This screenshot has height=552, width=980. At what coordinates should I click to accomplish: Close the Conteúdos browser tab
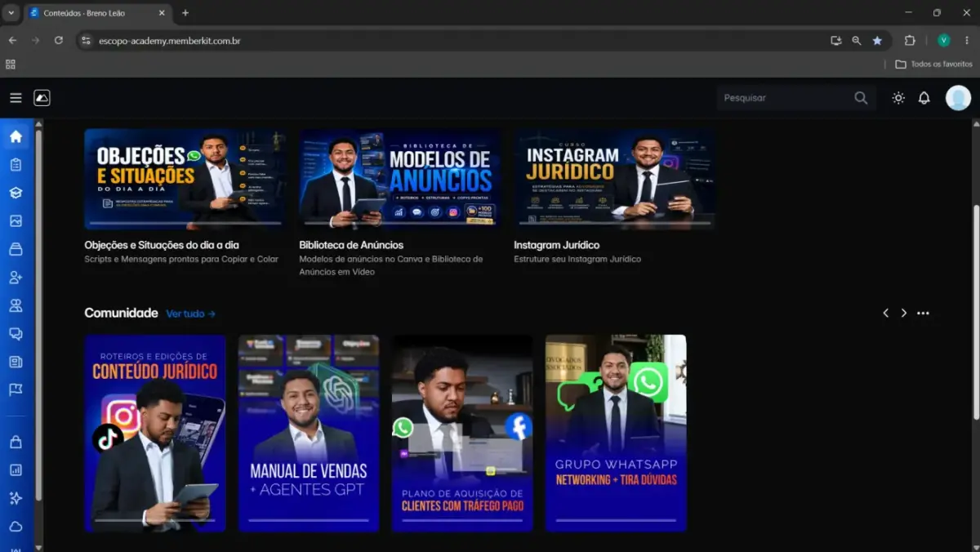click(x=162, y=13)
